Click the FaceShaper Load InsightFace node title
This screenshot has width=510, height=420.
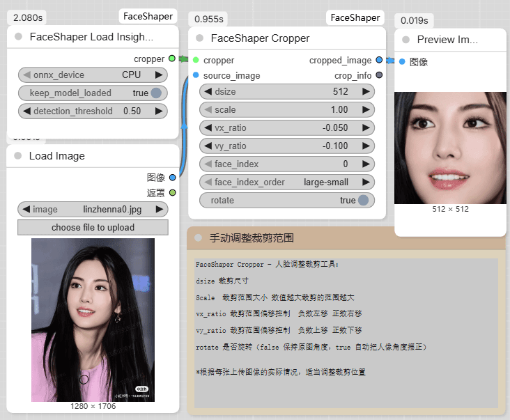coord(91,37)
